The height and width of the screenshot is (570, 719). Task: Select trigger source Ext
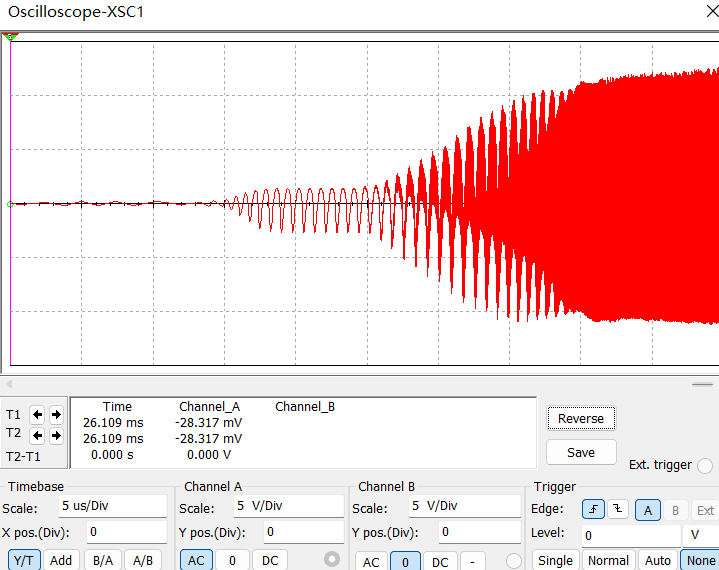705,510
